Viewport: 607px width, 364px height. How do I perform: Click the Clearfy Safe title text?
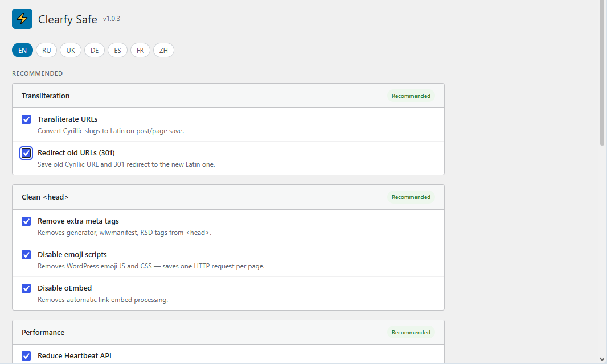coord(67,19)
